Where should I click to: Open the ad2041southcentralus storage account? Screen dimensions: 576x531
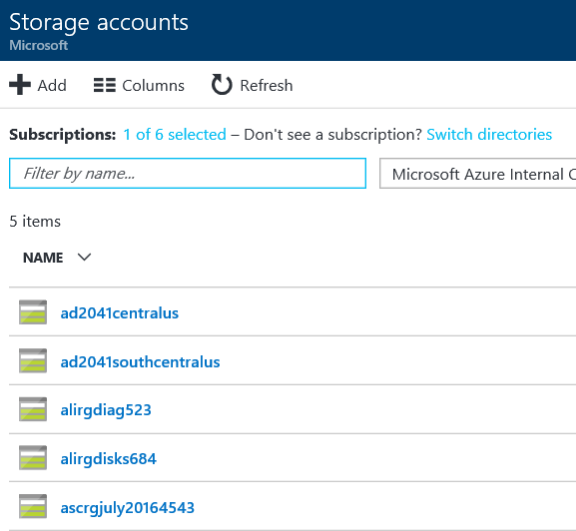point(140,362)
